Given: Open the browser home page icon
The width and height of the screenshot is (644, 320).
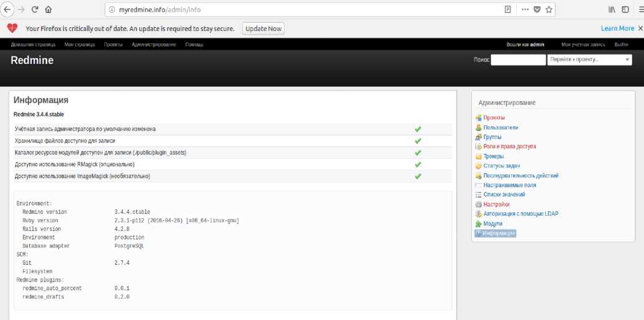Looking at the screenshot, I should pyautogui.click(x=48, y=9).
